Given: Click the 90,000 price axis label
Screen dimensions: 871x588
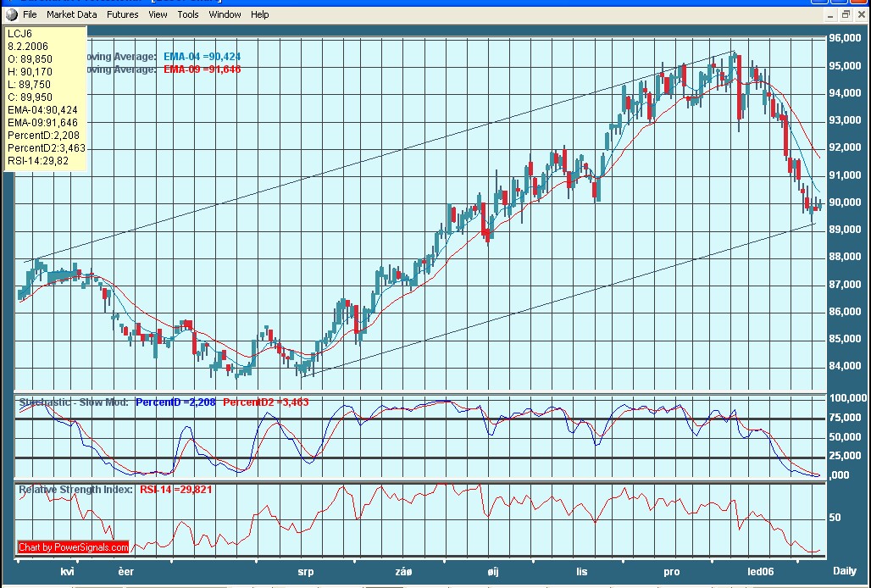Looking at the screenshot, I should click(845, 202).
